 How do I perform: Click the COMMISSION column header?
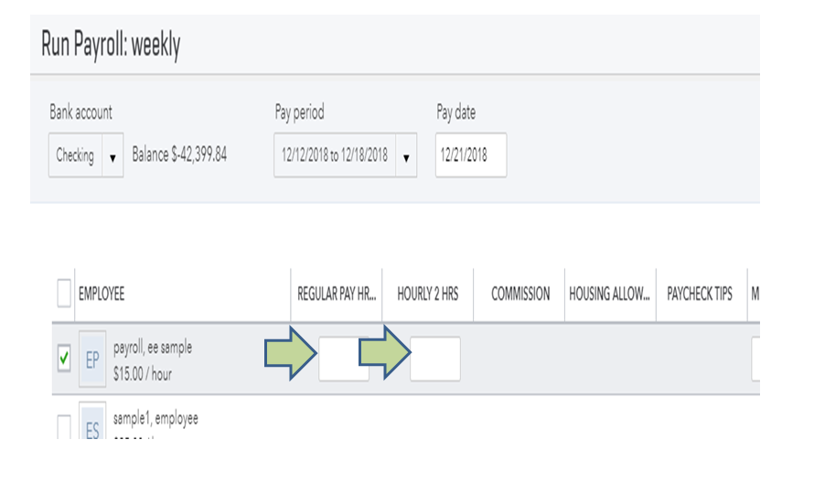(x=520, y=294)
